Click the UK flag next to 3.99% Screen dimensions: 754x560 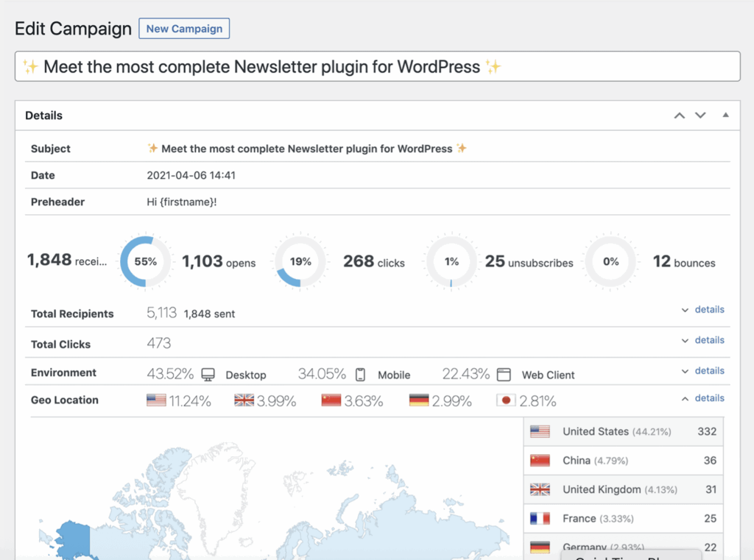[x=244, y=400]
